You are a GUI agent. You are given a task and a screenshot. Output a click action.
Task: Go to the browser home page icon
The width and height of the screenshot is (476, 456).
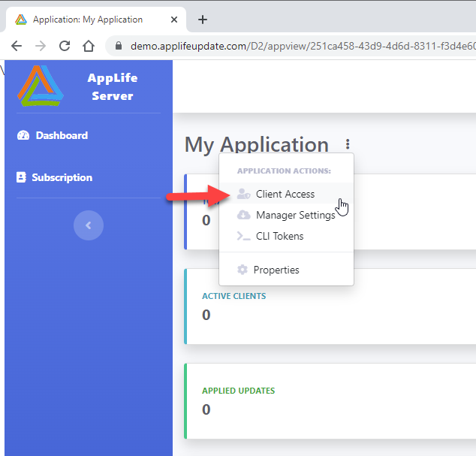[x=89, y=46]
